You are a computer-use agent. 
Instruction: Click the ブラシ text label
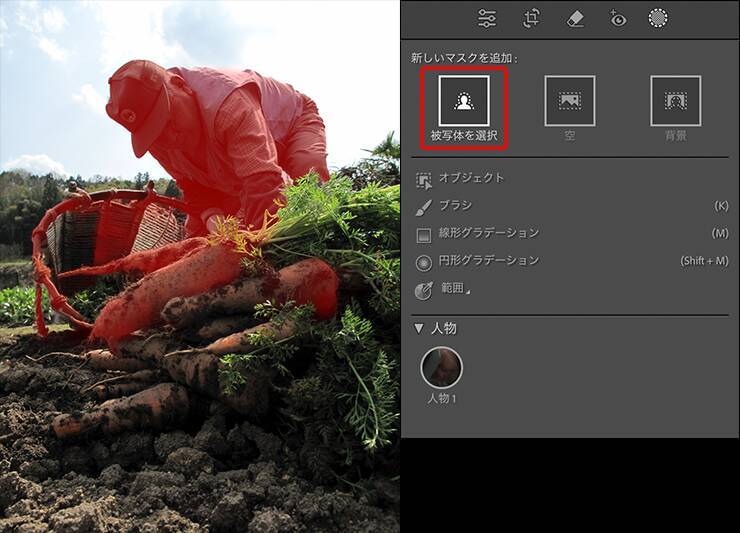(x=455, y=206)
